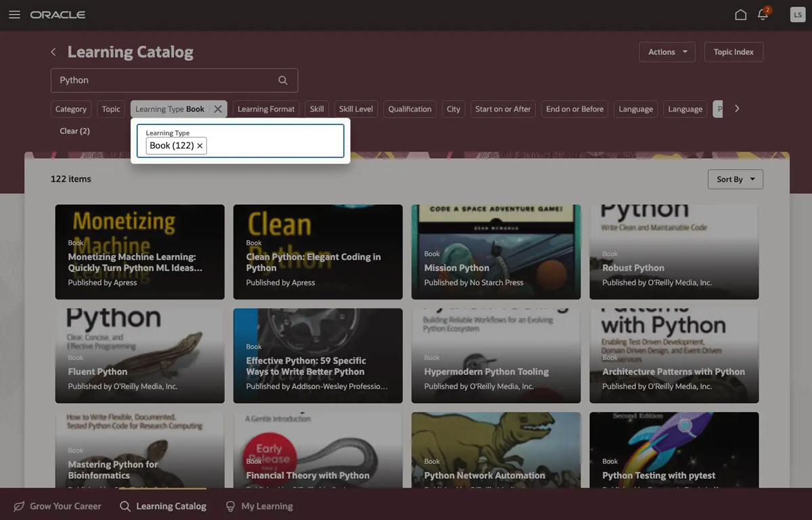Click the Learning Catalog search icon in footer
Viewport: 812px width, 520px height.
pyautogui.click(x=125, y=506)
